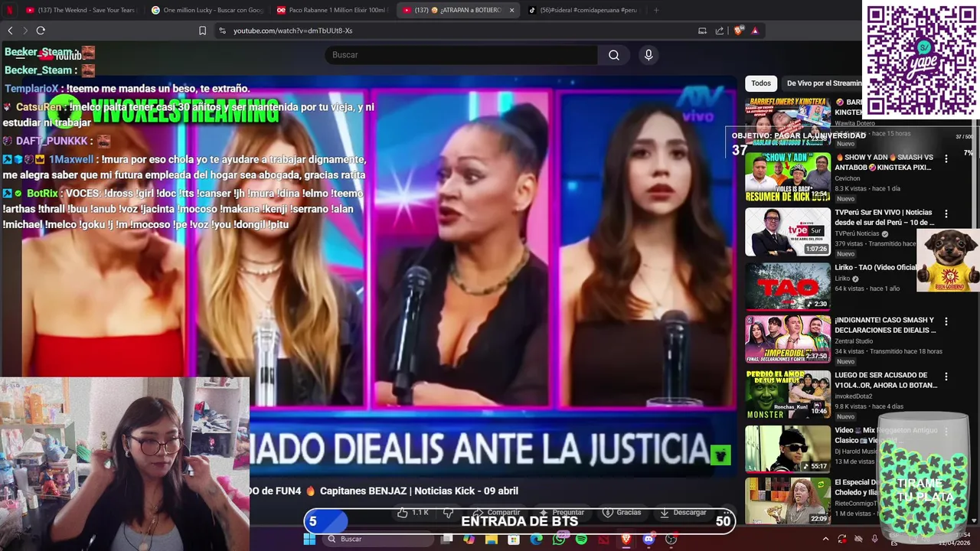Screen dimensions: 980x551
Task: Click the Gracias button
Action: click(x=622, y=513)
